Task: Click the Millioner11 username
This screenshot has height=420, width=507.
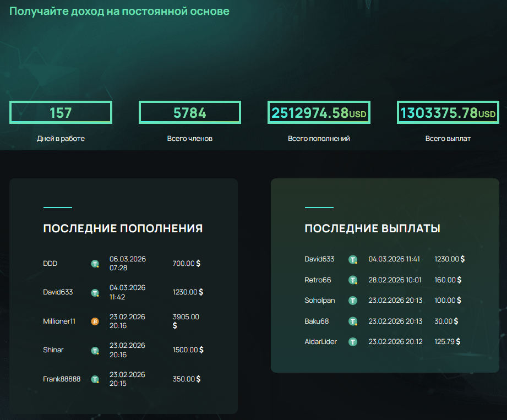Action: point(59,321)
